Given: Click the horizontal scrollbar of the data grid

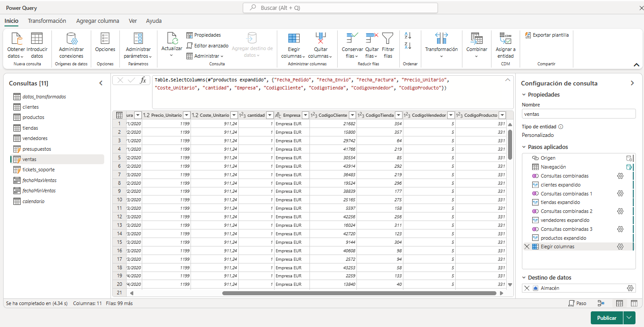Looking at the screenshot, I should 359,293.
